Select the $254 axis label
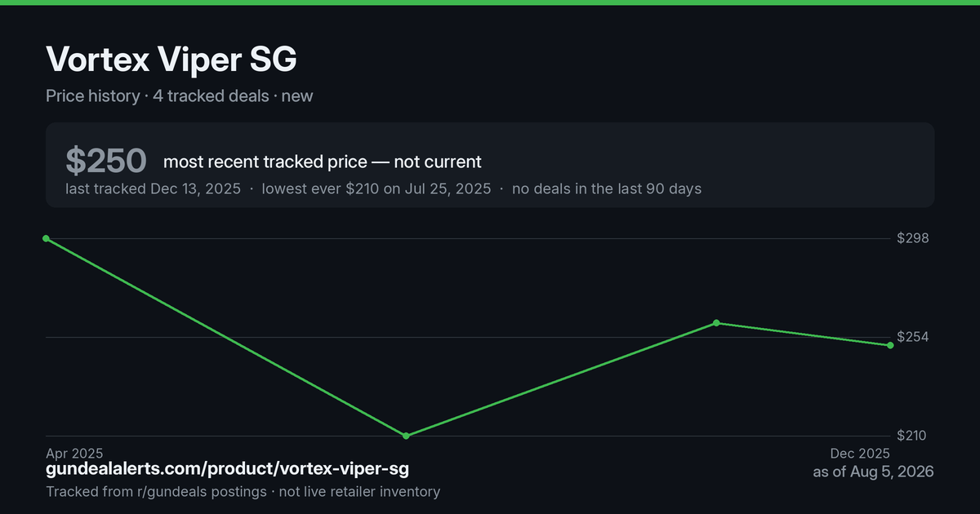This screenshot has width=980, height=514. [912, 337]
